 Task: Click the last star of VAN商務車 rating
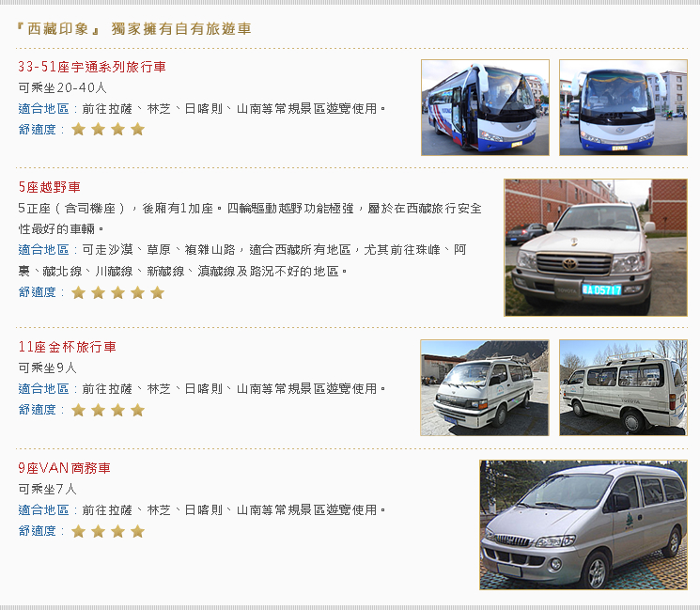pyautogui.click(x=138, y=531)
